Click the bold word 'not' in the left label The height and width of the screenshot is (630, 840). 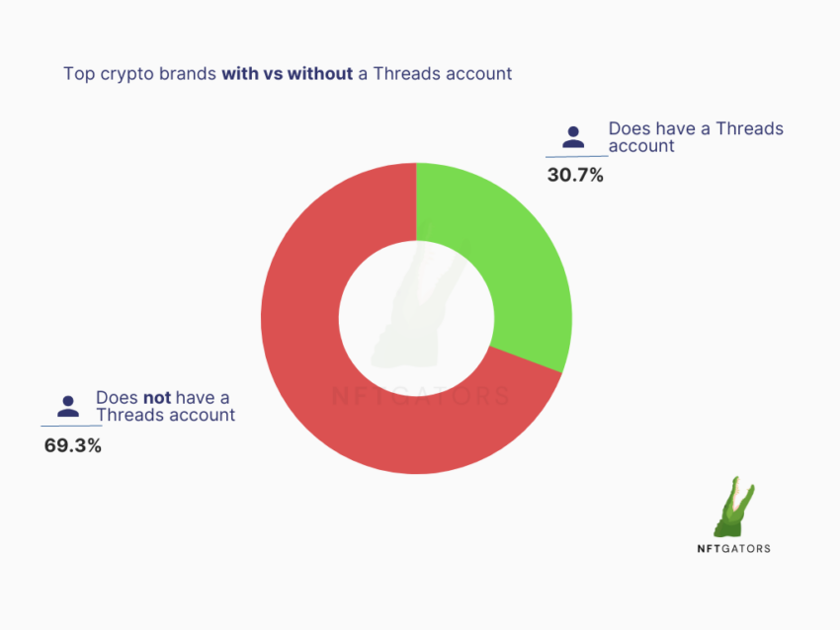pos(157,398)
